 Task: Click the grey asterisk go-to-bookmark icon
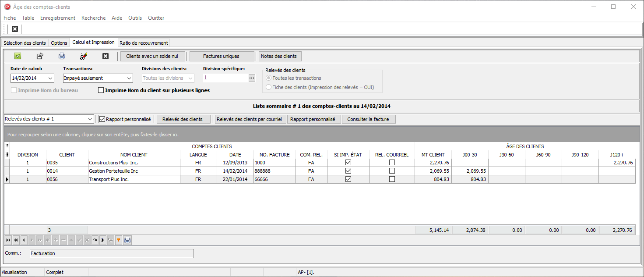111,240
